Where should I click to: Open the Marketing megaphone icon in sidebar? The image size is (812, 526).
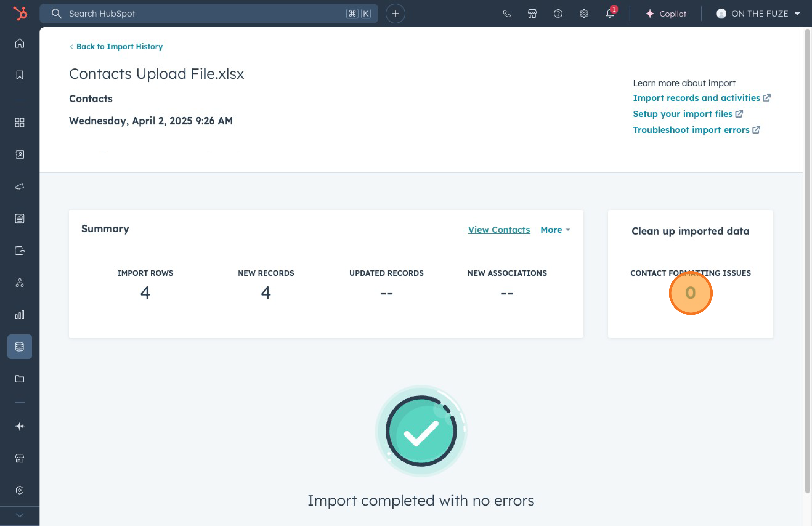click(x=20, y=187)
